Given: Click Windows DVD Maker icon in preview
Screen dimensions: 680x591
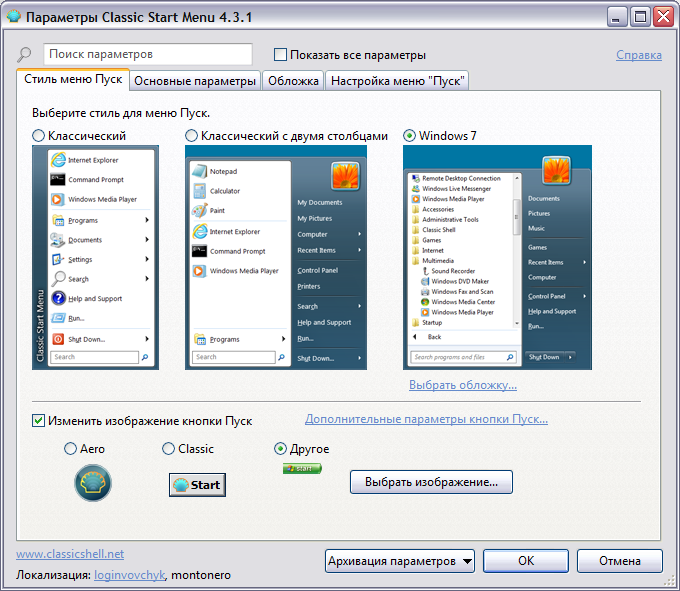Looking at the screenshot, I should tap(425, 281).
